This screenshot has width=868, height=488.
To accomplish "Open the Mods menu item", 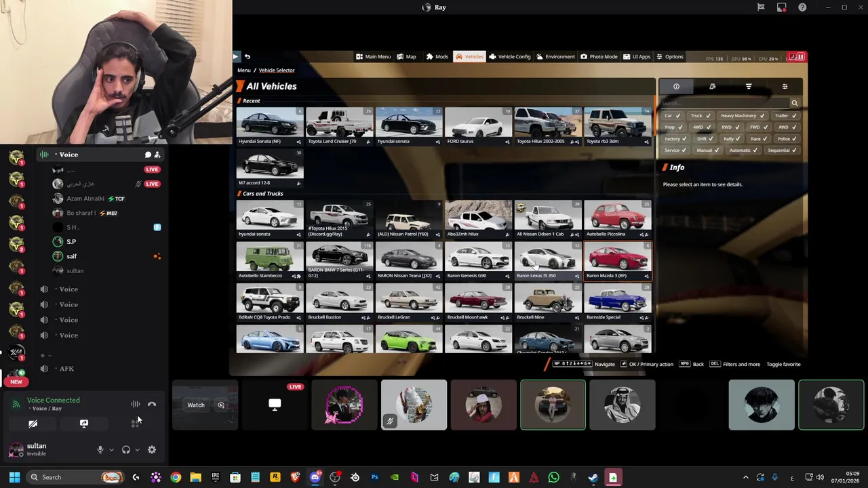I will pos(437,57).
